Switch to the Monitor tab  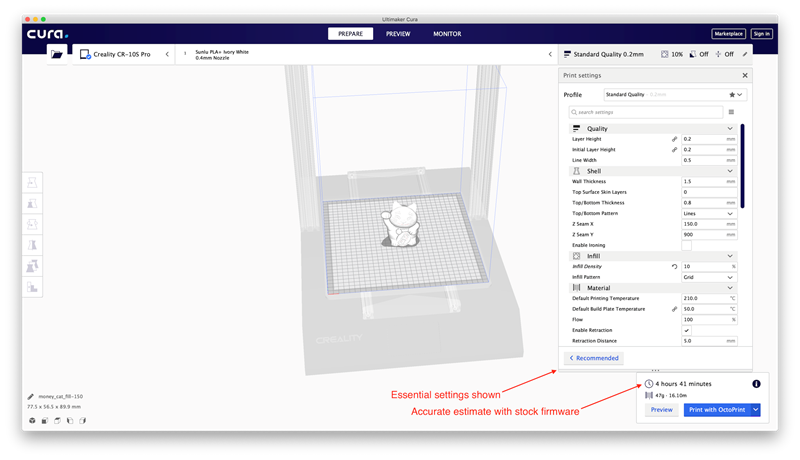click(x=447, y=34)
